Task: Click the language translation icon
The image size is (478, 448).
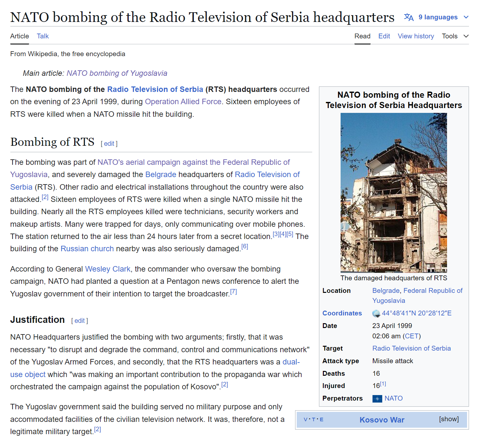Action: pyautogui.click(x=409, y=17)
